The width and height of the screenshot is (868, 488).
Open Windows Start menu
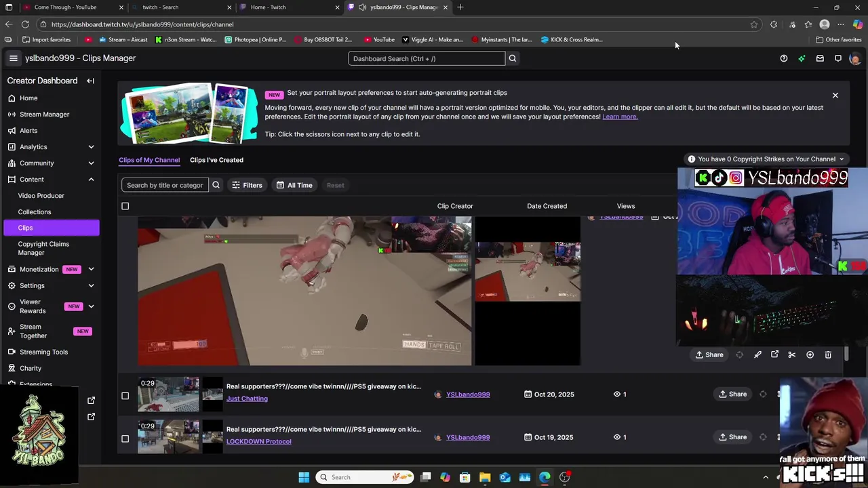point(304,477)
